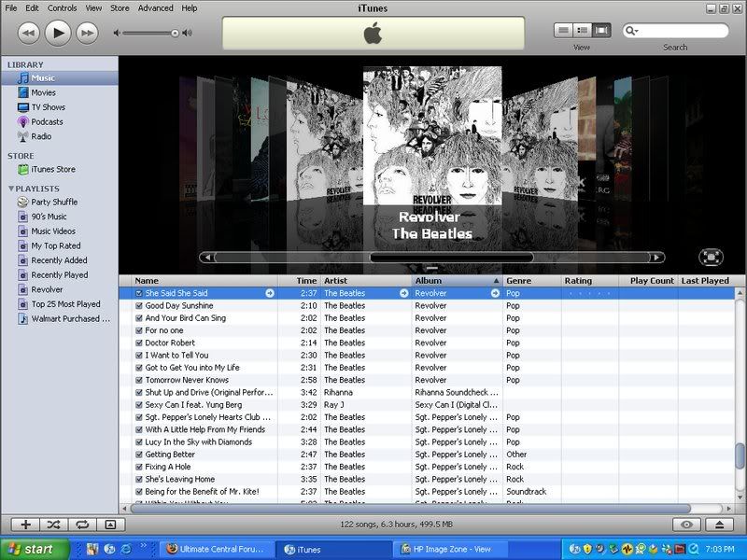747x560 pixels.
Task: Select Music in the Library
Action: (x=59, y=78)
